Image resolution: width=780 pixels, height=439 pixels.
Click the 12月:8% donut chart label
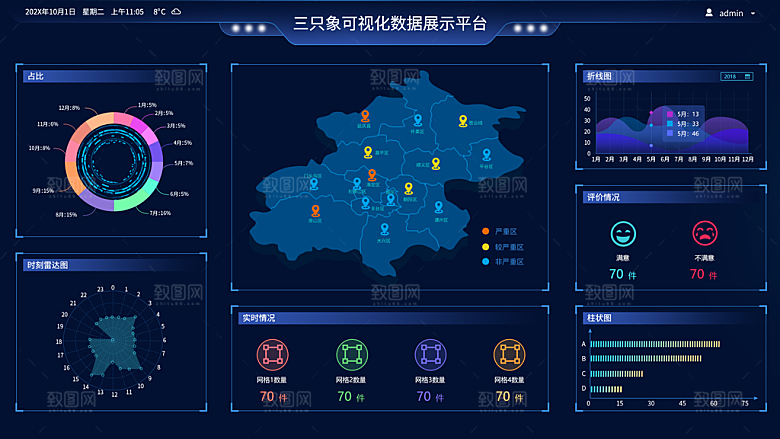pos(69,108)
